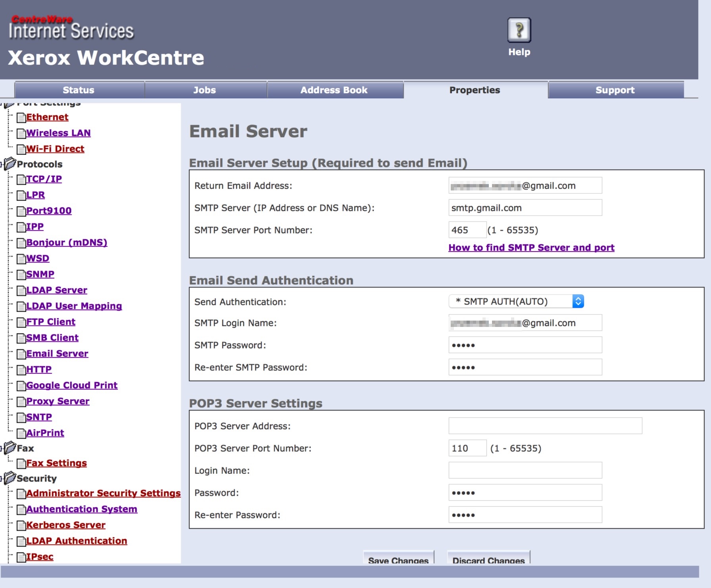The width and height of the screenshot is (711, 588).
Task: Click the page icon beside LDAP User Mapping
Action: coord(21,307)
